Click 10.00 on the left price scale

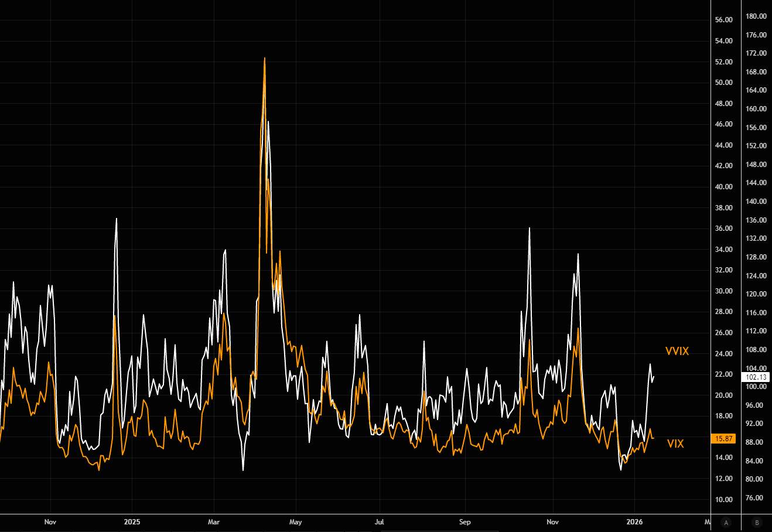coord(724,500)
